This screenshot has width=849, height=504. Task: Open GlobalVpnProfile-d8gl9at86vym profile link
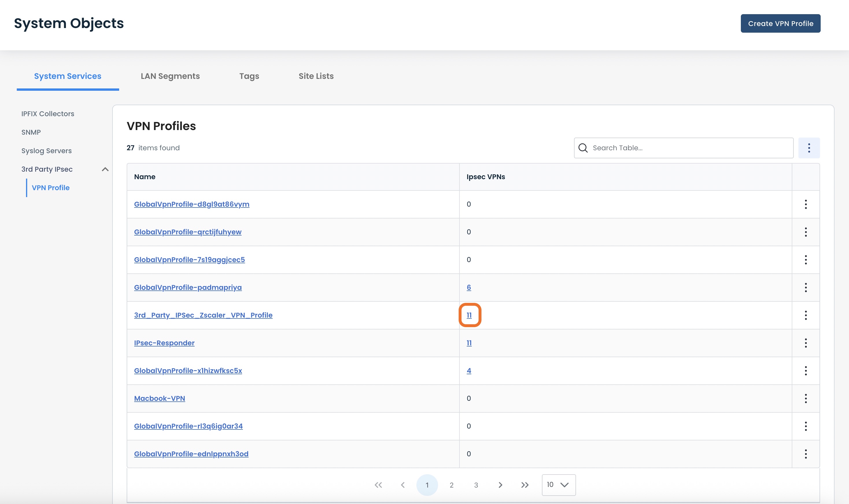click(192, 204)
